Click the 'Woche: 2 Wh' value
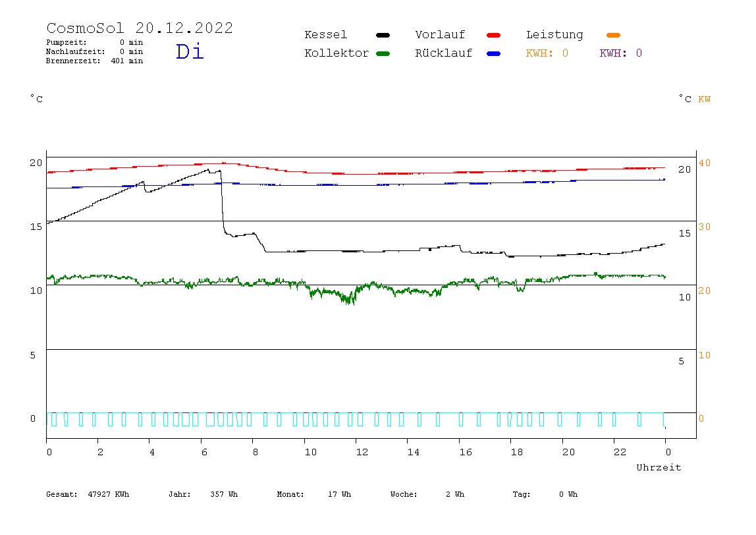Image resolution: width=756 pixels, height=535 pixels. [x=427, y=494]
